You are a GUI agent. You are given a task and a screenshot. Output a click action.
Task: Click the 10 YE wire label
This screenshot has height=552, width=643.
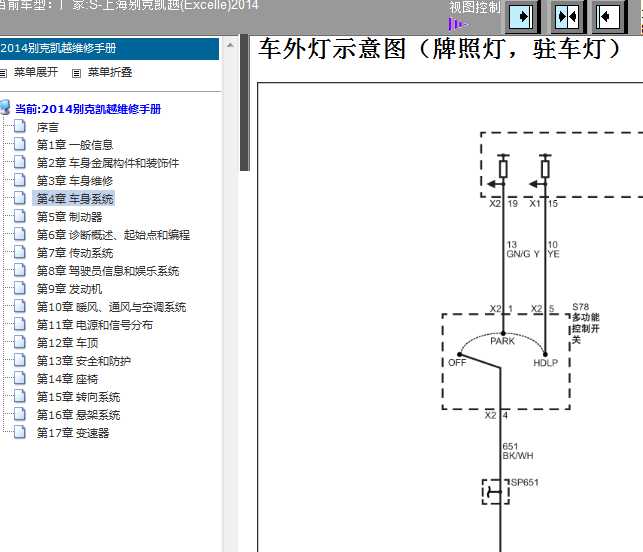[554, 249]
